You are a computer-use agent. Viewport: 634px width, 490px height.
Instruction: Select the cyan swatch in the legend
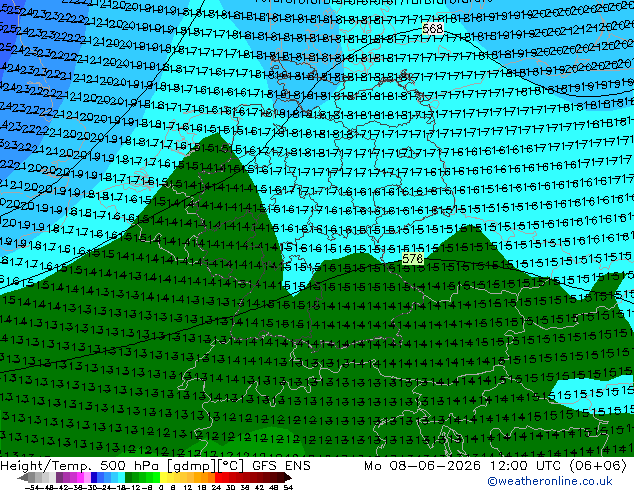(122, 478)
